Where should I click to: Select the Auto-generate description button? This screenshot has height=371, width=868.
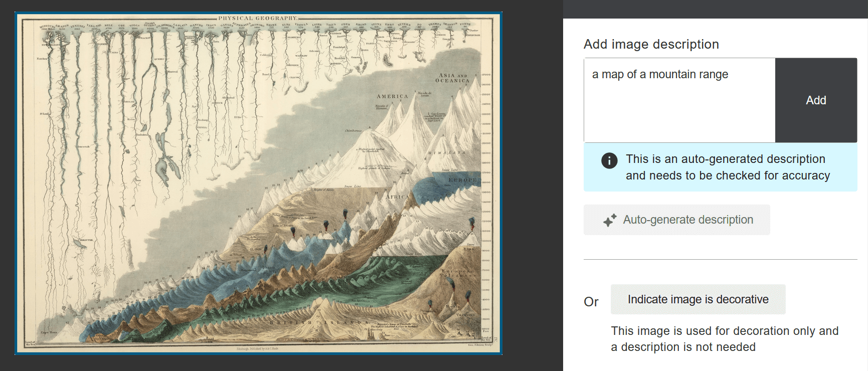(676, 220)
